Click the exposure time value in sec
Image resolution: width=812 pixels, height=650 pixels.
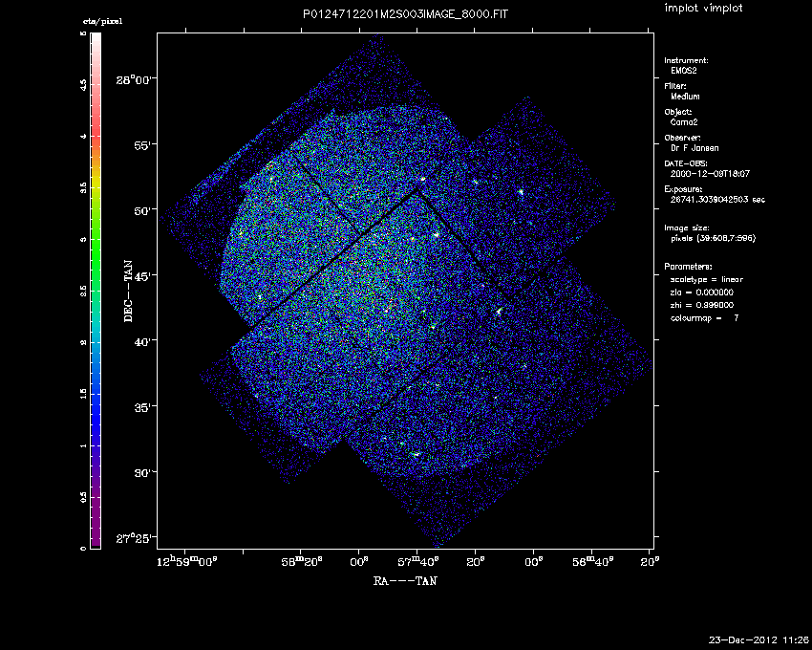[717, 200]
